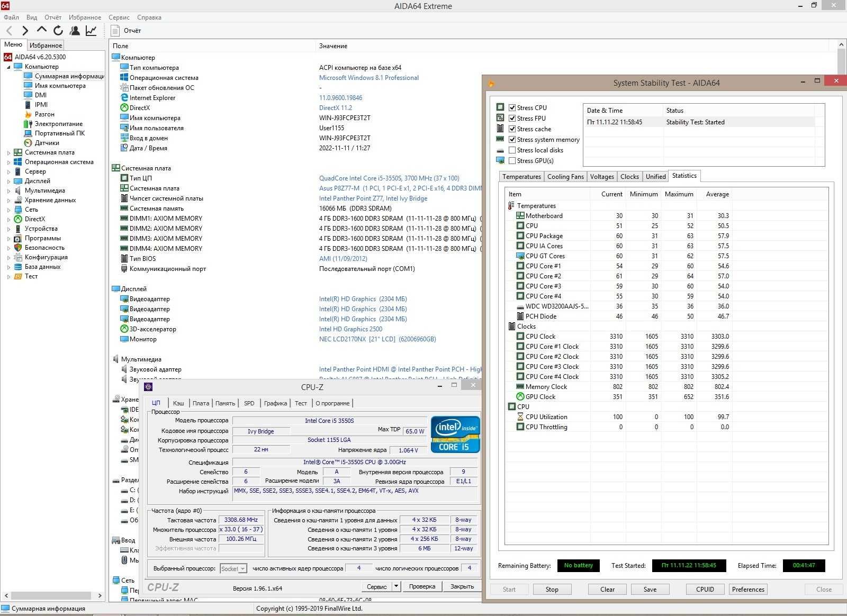Viewport: 847px width, 616px height.
Task: Click the Up arrow toolbar icon
Action: pos(42,30)
